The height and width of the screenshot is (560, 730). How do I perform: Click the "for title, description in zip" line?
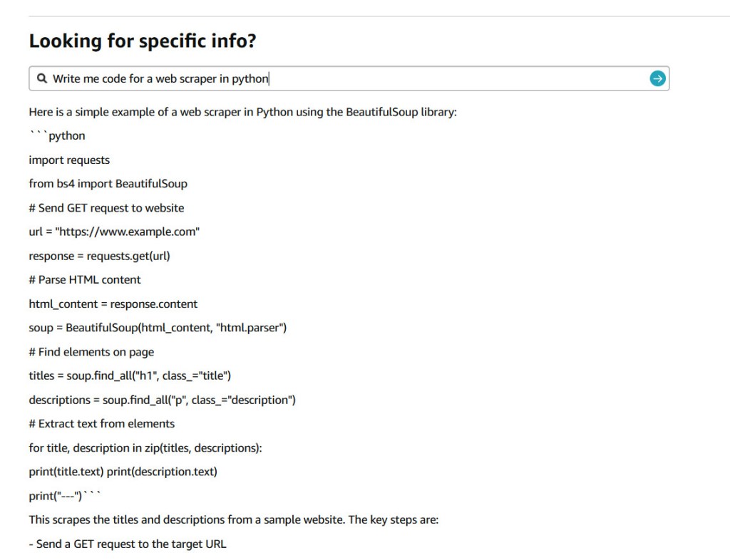(x=145, y=447)
